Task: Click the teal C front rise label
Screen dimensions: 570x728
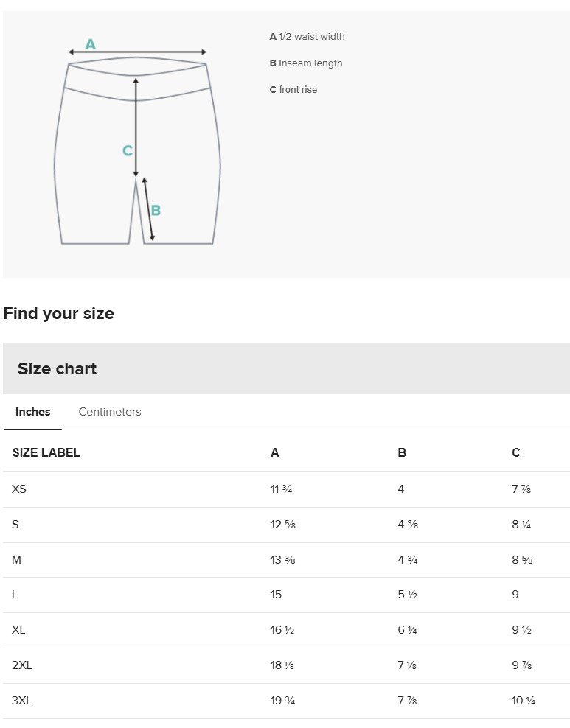Action: tap(128, 150)
